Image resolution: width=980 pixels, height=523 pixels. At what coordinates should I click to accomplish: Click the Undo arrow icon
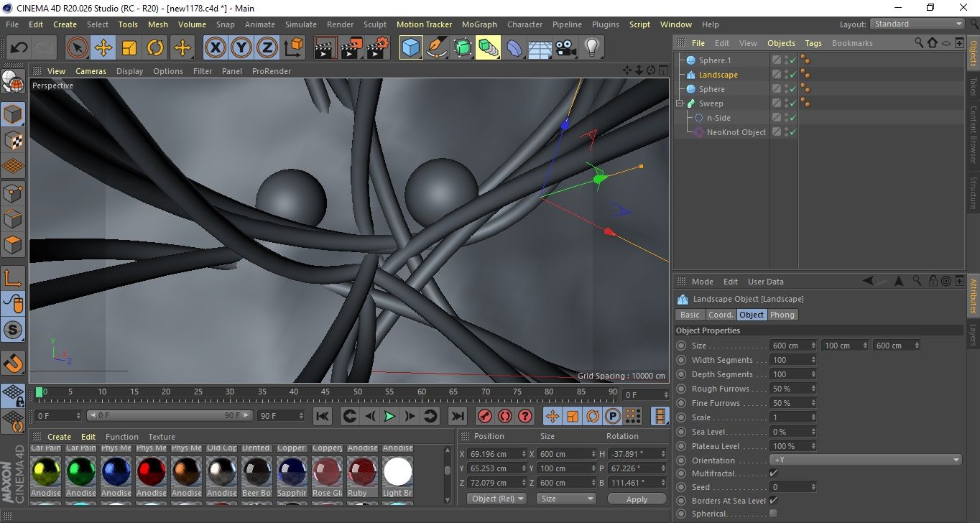[x=19, y=48]
